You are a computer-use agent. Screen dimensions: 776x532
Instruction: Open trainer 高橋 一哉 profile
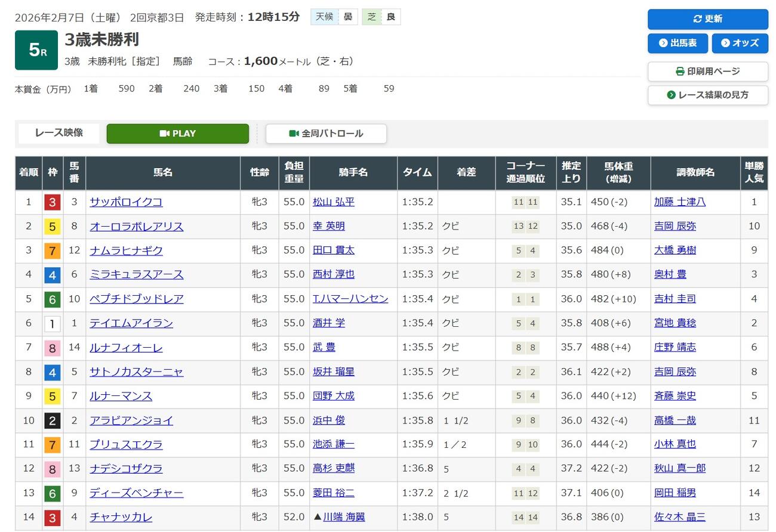pyautogui.click(x=675, y=420)
